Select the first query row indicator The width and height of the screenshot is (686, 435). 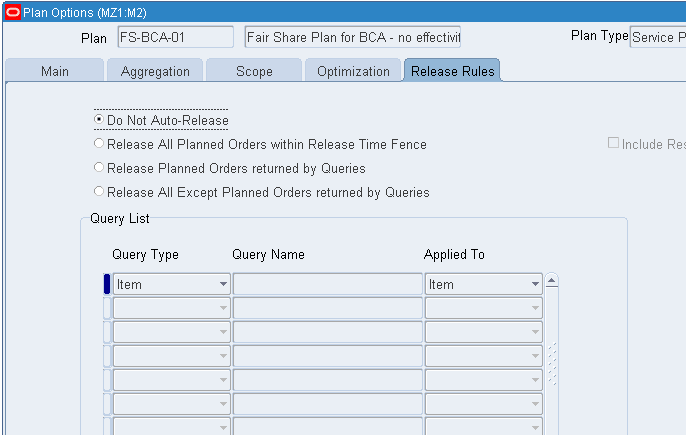pyautogui.click(x=107, y=284)
